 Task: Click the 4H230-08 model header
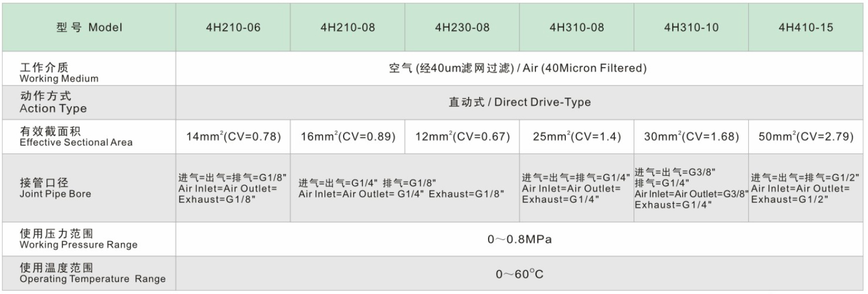(x=462, y=27)
